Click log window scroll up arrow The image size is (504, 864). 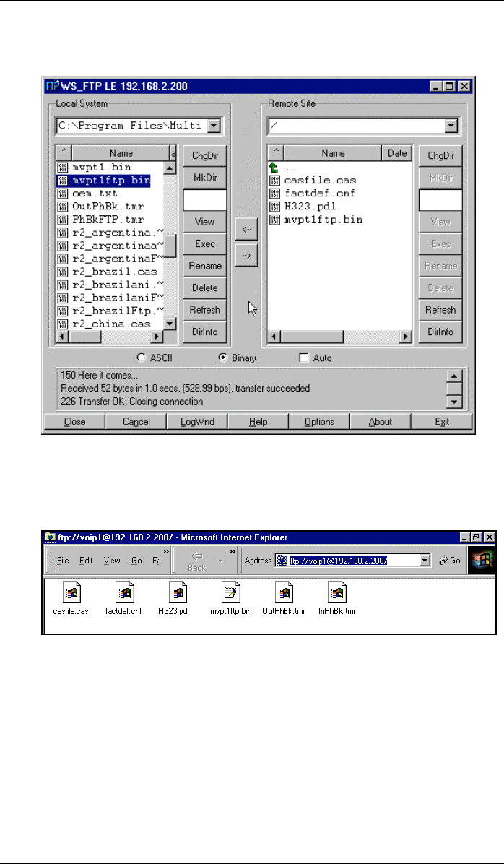click(454, 376)
